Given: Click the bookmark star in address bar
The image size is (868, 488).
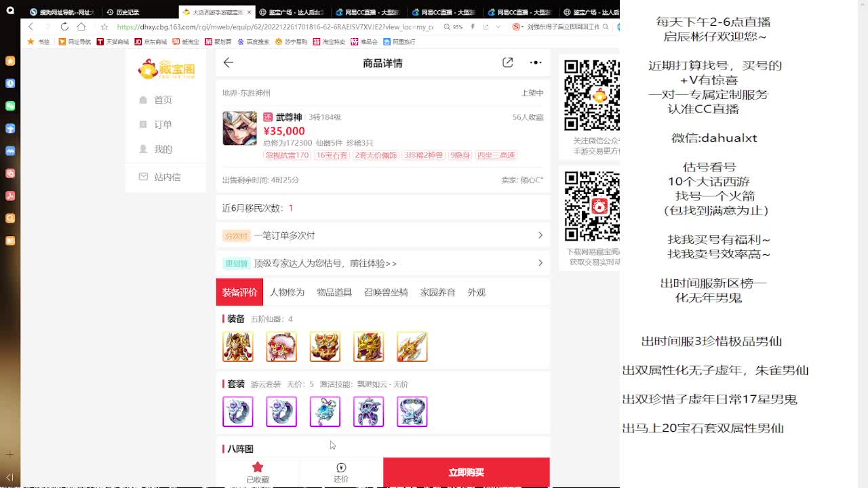Looking at the screenshot, I should point(104,27).
